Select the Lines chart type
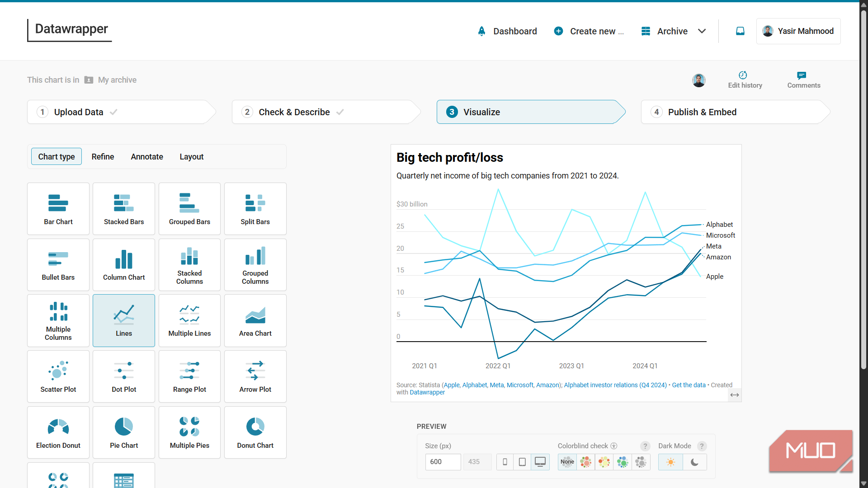This screenshot has height=488, width=868. [x=124, y=321]
